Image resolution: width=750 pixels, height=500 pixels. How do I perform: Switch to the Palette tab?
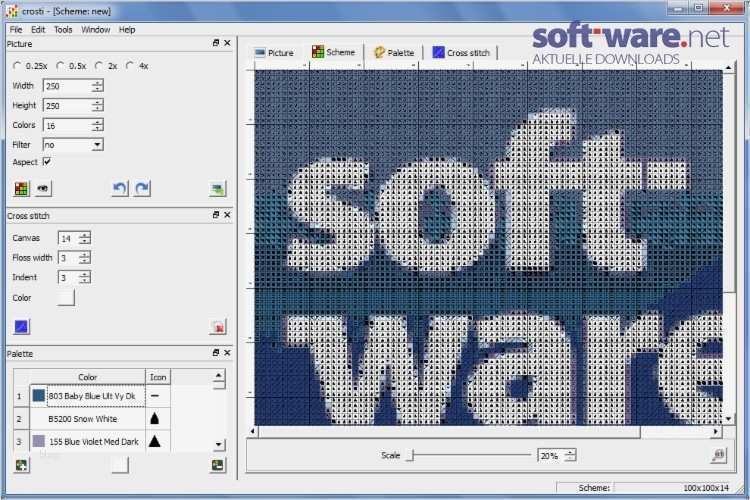(x=394, y=53)
